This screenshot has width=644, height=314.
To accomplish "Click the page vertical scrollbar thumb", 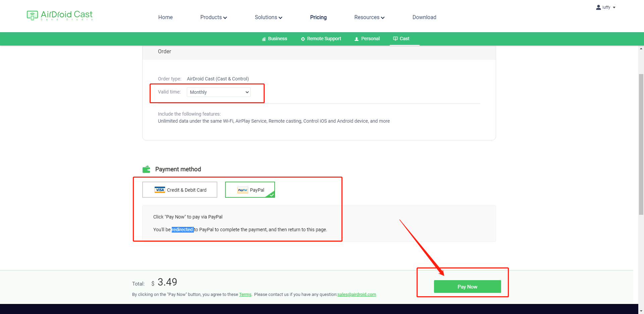I will click(x=641, y=144).
